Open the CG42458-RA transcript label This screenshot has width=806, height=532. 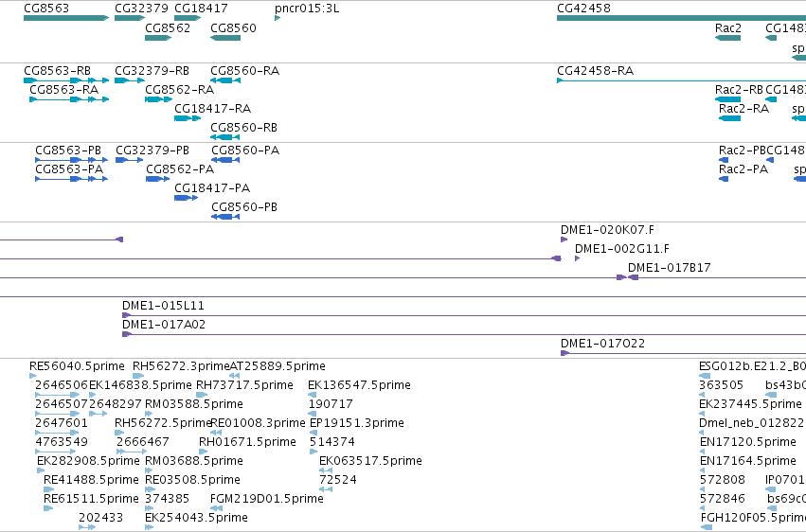coord(595,70)
